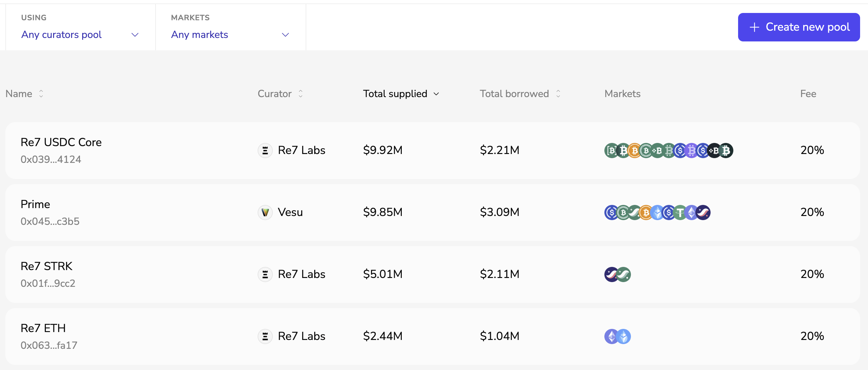Click the 20% fee in Prime row
Image resolution: width=868 pixels, height=370 pixels.
click(x=812, y=212)
